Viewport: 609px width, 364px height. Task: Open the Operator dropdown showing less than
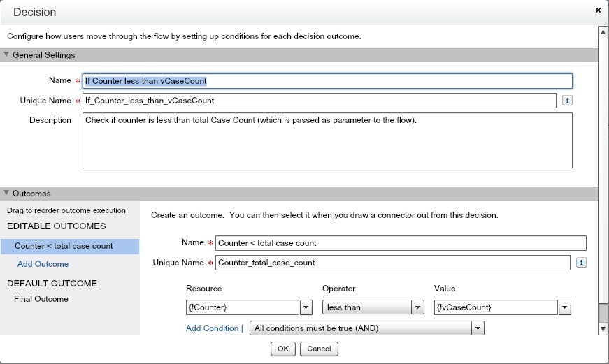(x=373, y=307)
